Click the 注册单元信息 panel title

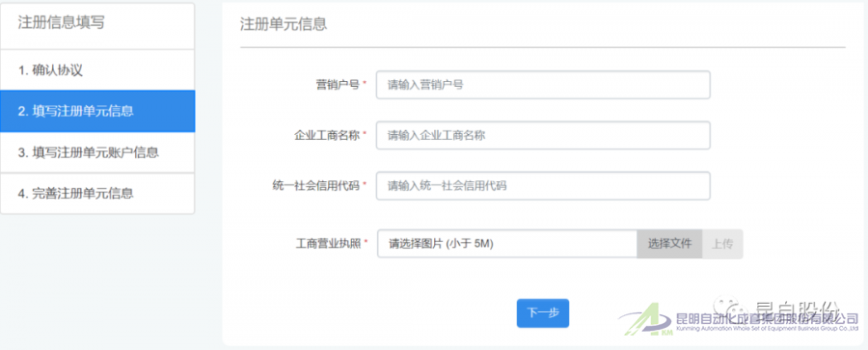pyautogui.click(x=283, y=24)
